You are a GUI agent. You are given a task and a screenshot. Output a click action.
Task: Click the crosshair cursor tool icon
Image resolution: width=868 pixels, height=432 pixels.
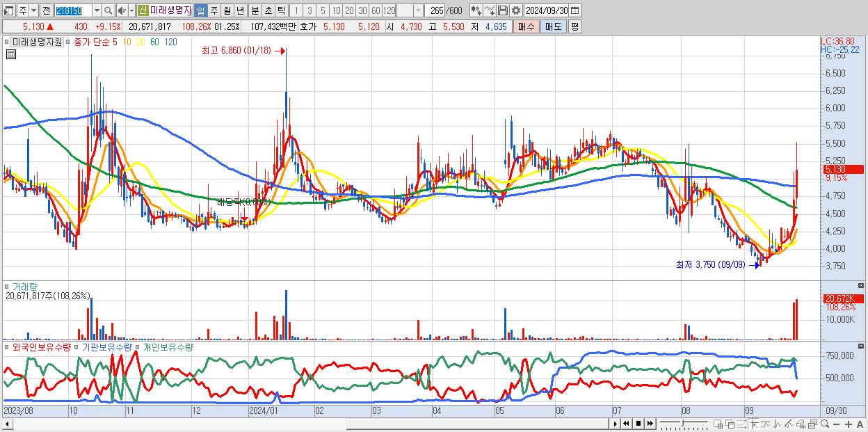pyautogui.click(x=755, y=424)
